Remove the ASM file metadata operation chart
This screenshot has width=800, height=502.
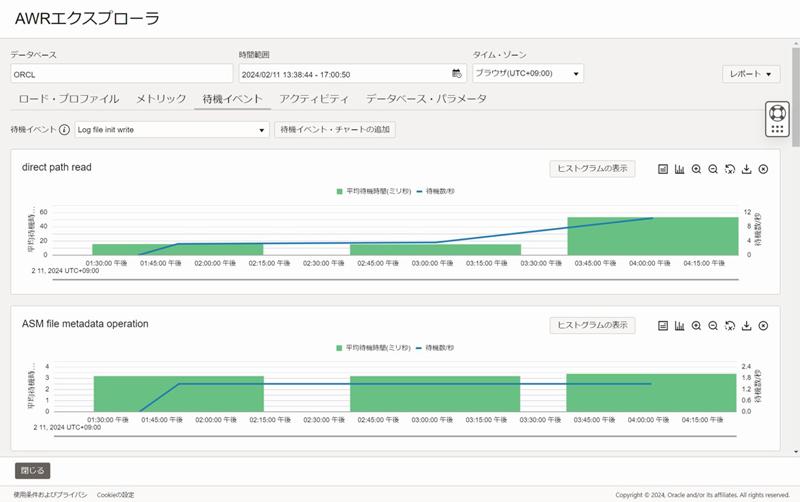pyautogui.click(x=763, y=325)
